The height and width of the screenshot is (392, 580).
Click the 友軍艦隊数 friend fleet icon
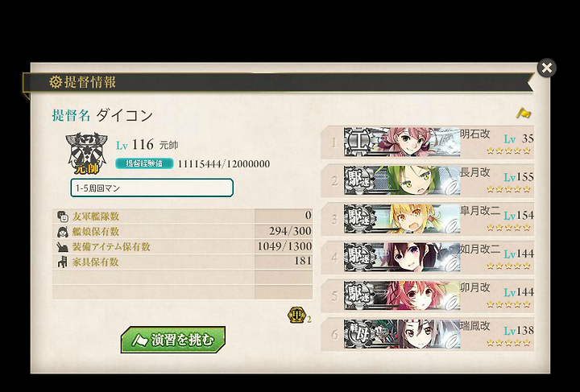(63, 217)
